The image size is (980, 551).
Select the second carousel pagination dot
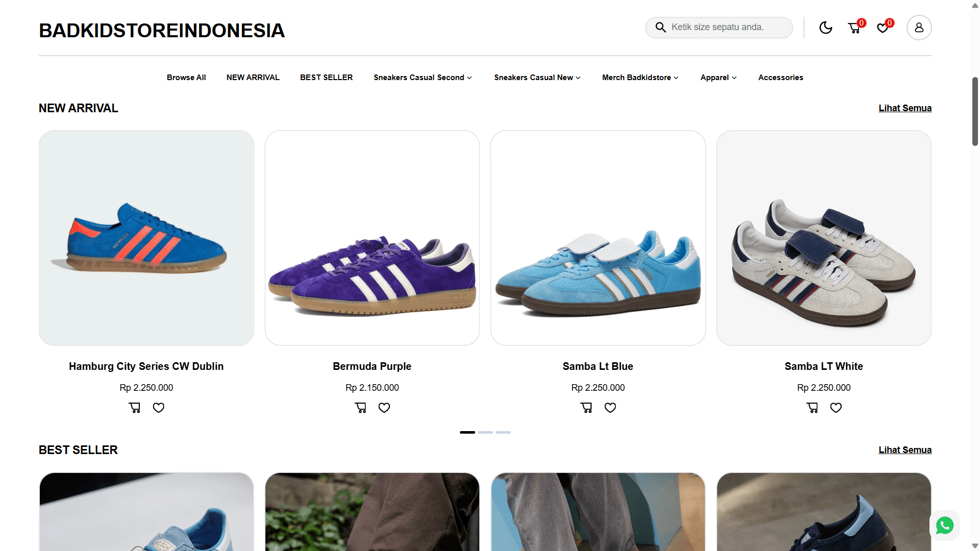486,432
